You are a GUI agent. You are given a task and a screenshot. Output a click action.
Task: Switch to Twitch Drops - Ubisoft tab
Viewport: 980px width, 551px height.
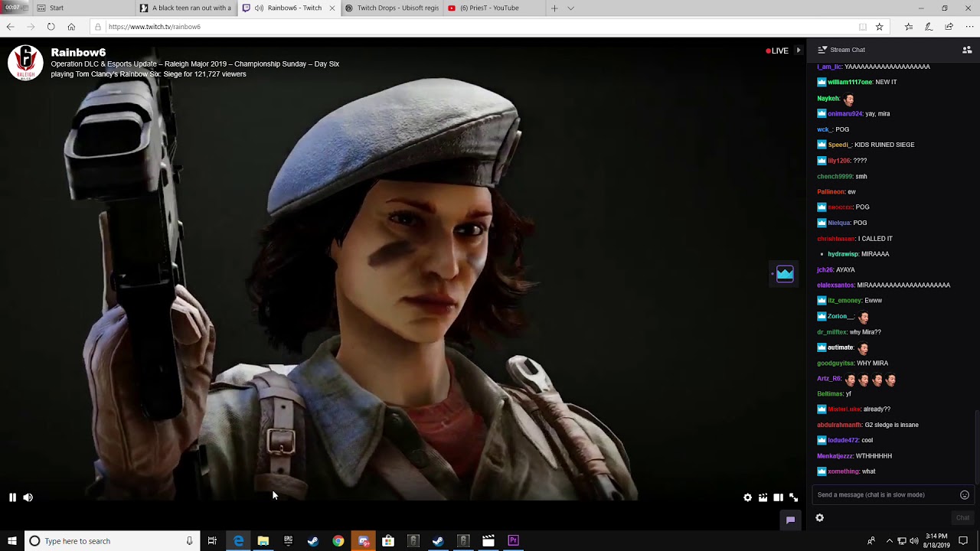pyautogui.click(x=390, y=8)
